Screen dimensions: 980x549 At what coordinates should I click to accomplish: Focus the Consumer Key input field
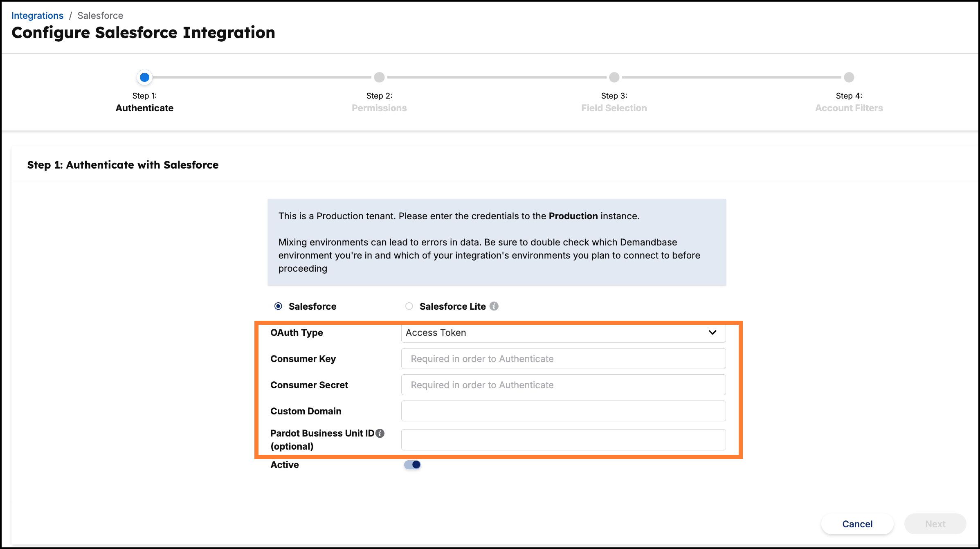click(x=563, y=359)
